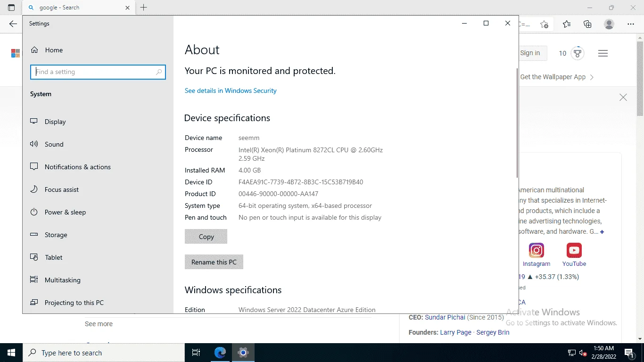Open Tablet settings
Screen dimensions: 644x362
point(46,257)
